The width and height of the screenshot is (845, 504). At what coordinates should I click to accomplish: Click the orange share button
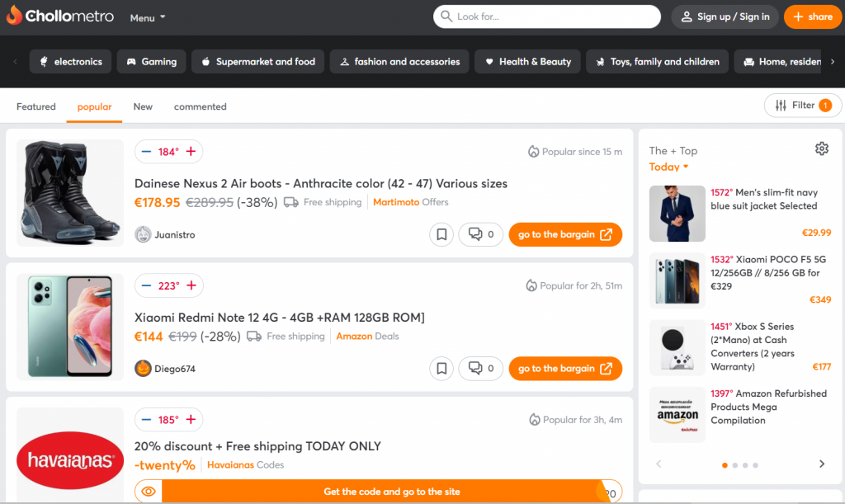click(813, 16)
